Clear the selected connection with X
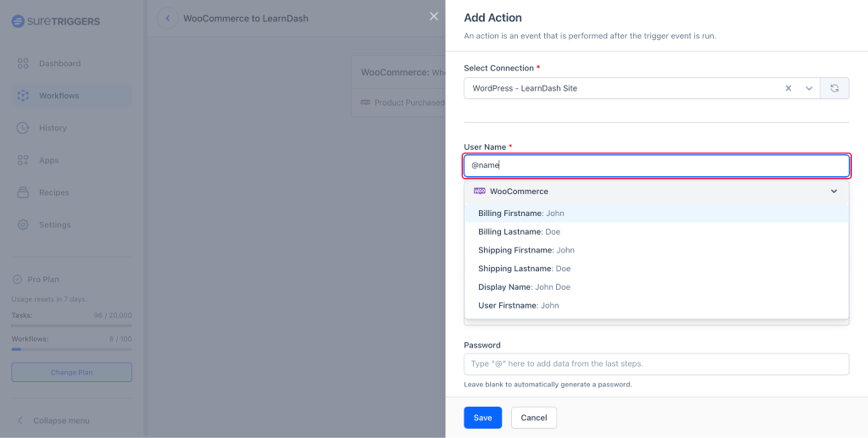Image resolution: width=868 pixels, height=438 pixels. 787,88
